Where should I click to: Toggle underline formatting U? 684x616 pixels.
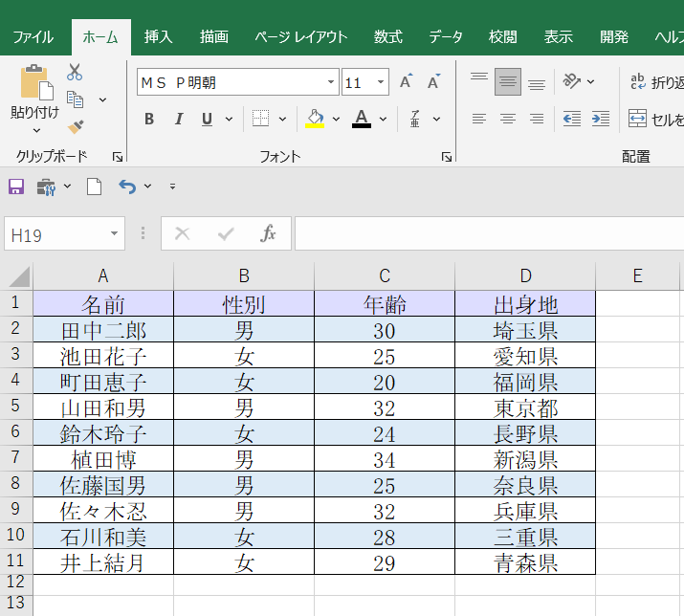(208, 119)
